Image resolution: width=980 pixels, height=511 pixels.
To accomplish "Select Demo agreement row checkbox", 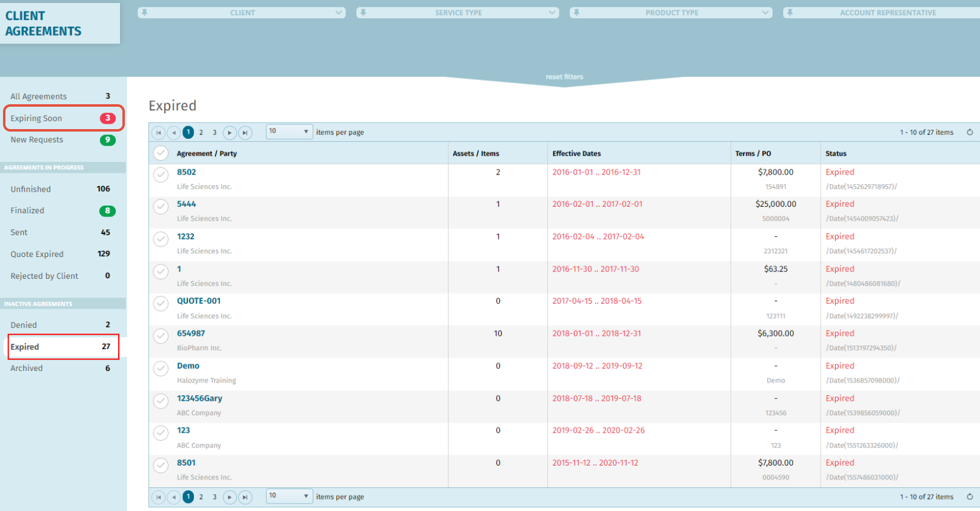I will (161, 369).
